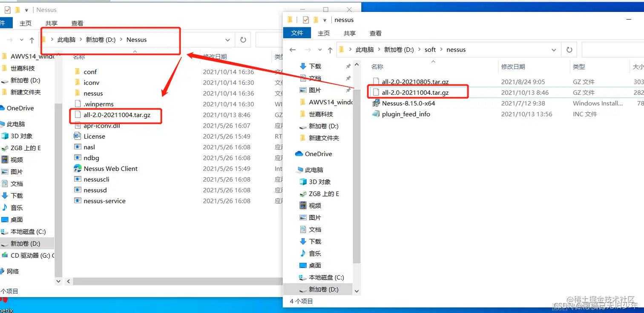Go back in the right explorer window
The height and width of the screenshot is (313, 644).
292,50
